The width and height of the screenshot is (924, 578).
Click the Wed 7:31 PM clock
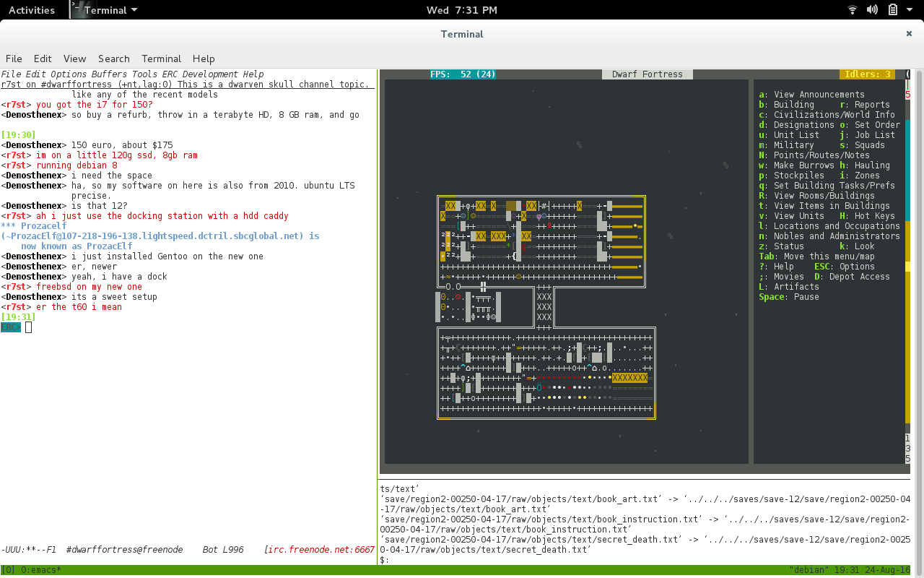(x=462, y=10)
